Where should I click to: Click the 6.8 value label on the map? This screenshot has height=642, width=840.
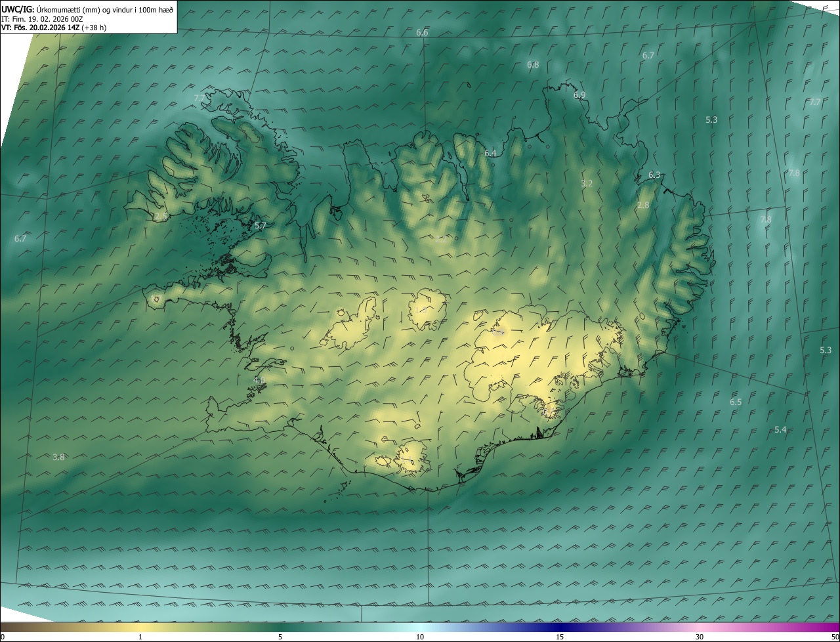click(x=533, y=65)
